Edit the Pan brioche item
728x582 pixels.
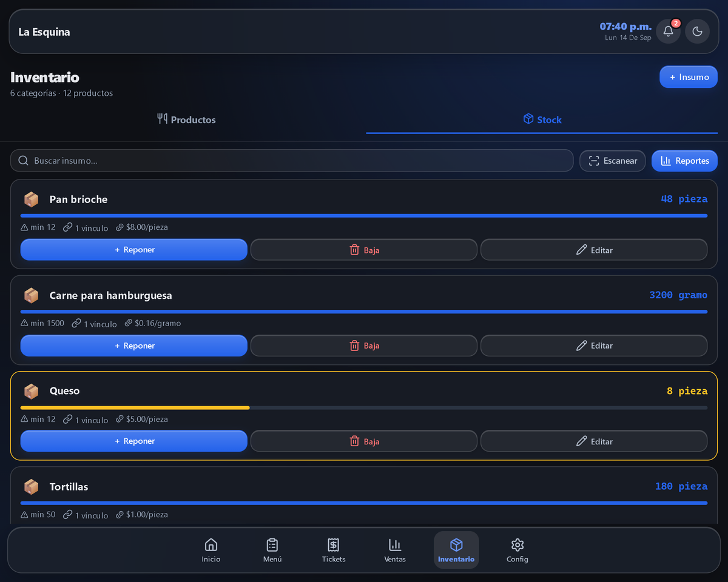tap(594, 250)
